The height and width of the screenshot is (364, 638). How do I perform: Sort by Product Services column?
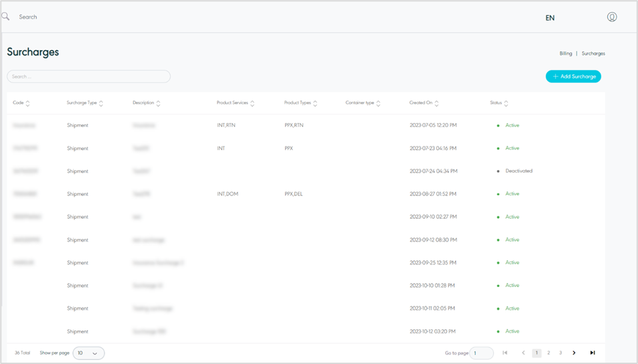pos(253,103)
